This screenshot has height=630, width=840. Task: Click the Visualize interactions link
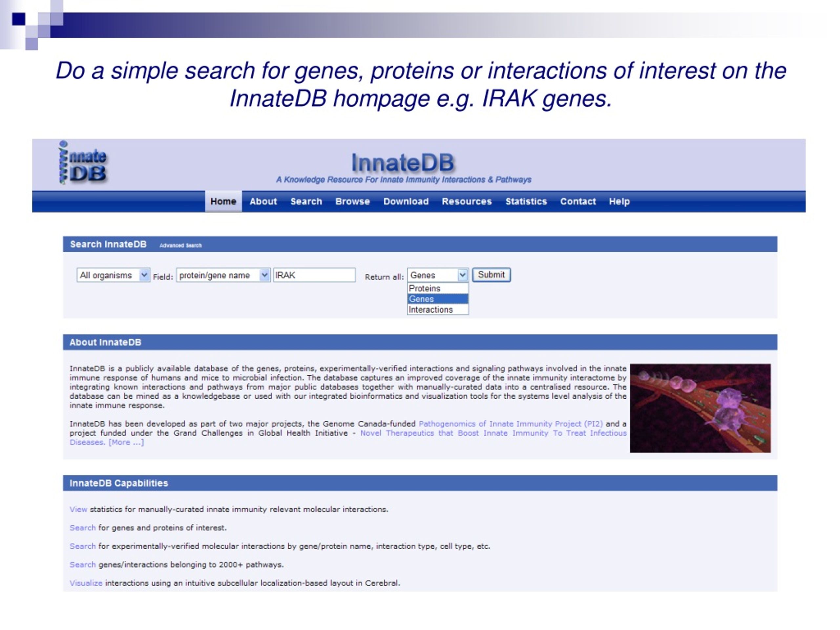(86, 583)
